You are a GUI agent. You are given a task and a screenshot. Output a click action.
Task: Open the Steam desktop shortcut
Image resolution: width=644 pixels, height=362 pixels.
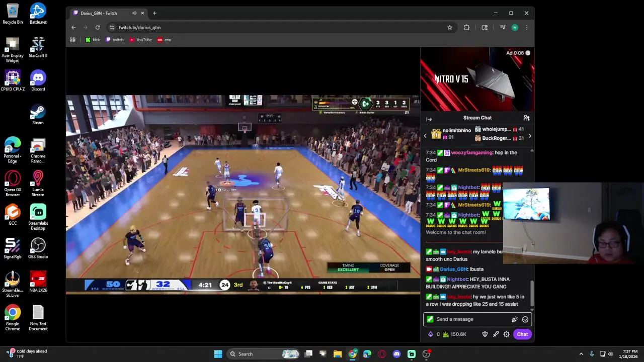pyautogui.click(x=38, y=115)
